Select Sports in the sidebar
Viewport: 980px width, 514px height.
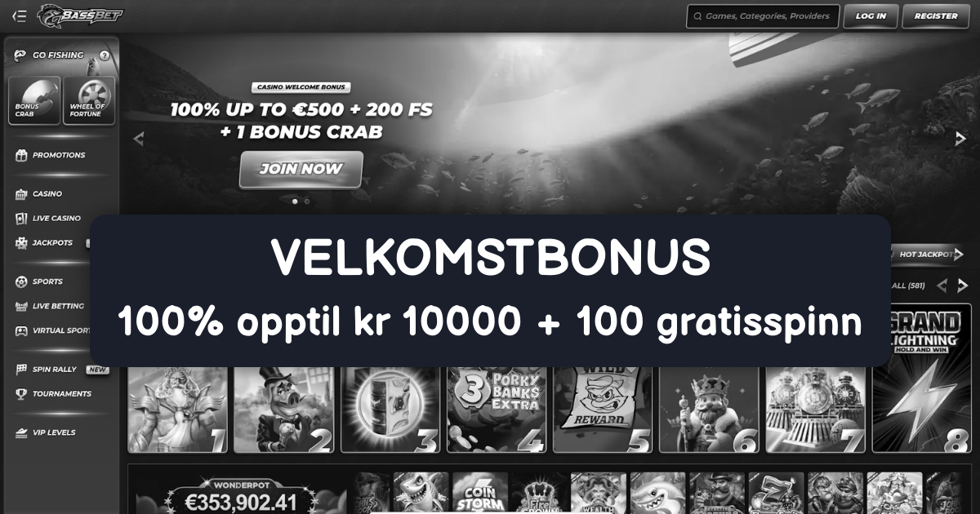tap(39, 281)
